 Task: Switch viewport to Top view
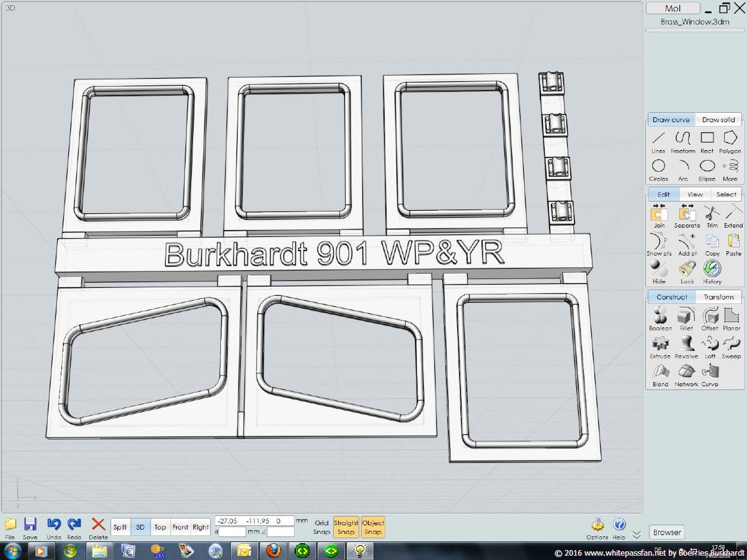click(x=160, y=527)
